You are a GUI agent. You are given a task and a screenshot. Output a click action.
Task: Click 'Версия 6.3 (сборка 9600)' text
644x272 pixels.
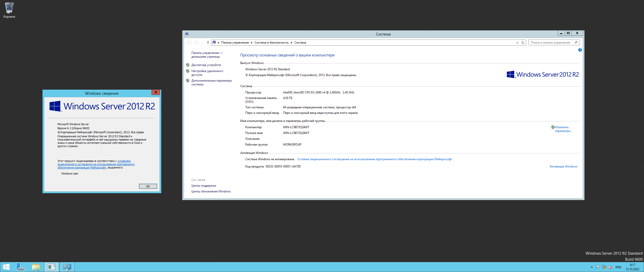[x=73, y=128]
